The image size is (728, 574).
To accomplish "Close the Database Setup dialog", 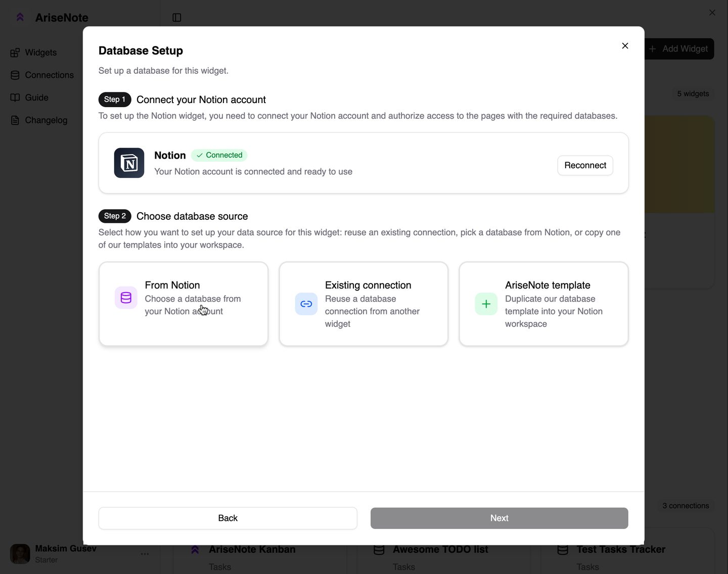I will click(625, 45).
